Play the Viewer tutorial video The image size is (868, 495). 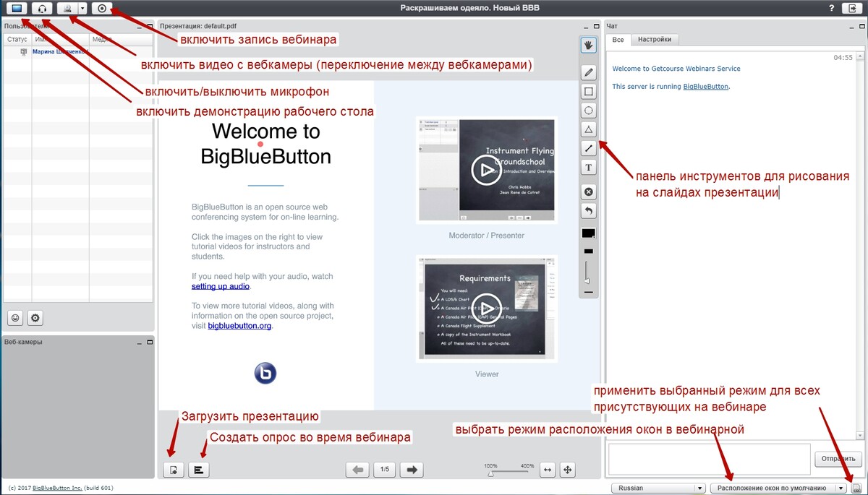[486, 308]
